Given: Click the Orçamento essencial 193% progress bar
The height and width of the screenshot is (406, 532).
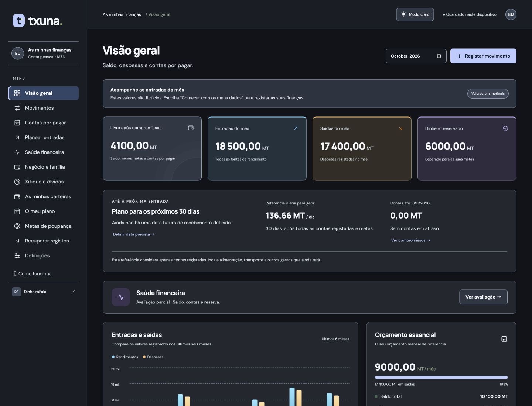Looking at the screenshot, I should 441,377.
